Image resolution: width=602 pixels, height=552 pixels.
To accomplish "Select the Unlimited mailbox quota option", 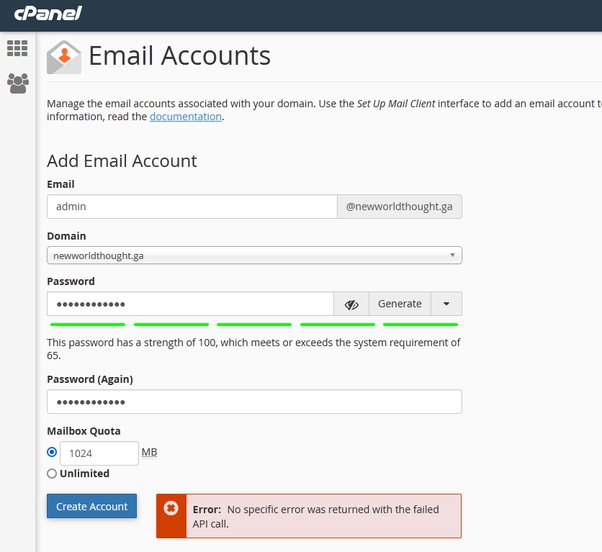I will click(x=52, y=474).
